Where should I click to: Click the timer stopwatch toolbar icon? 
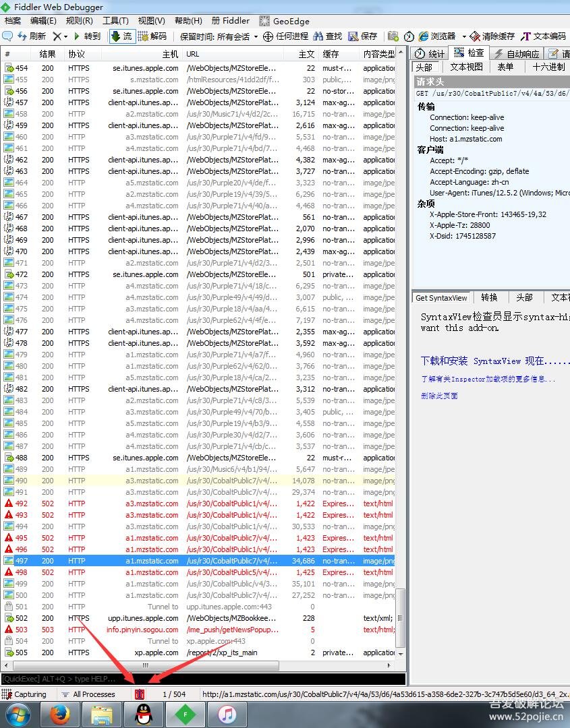point(409,36)
